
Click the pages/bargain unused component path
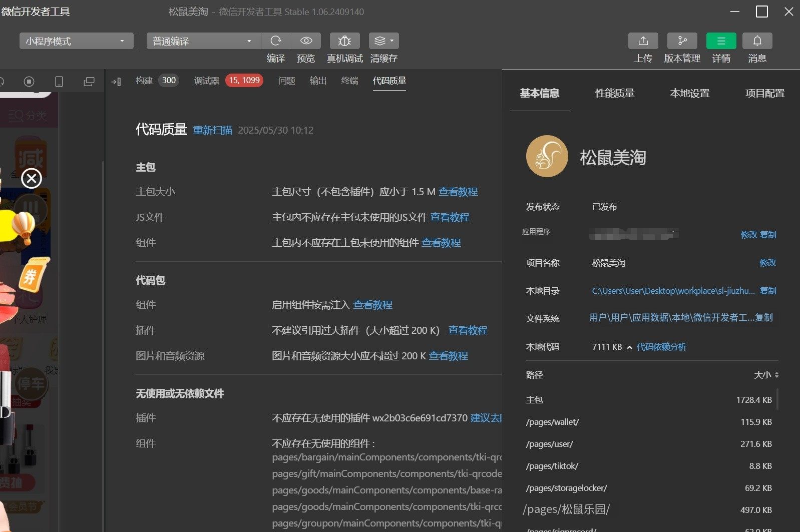tap(387, 457)
